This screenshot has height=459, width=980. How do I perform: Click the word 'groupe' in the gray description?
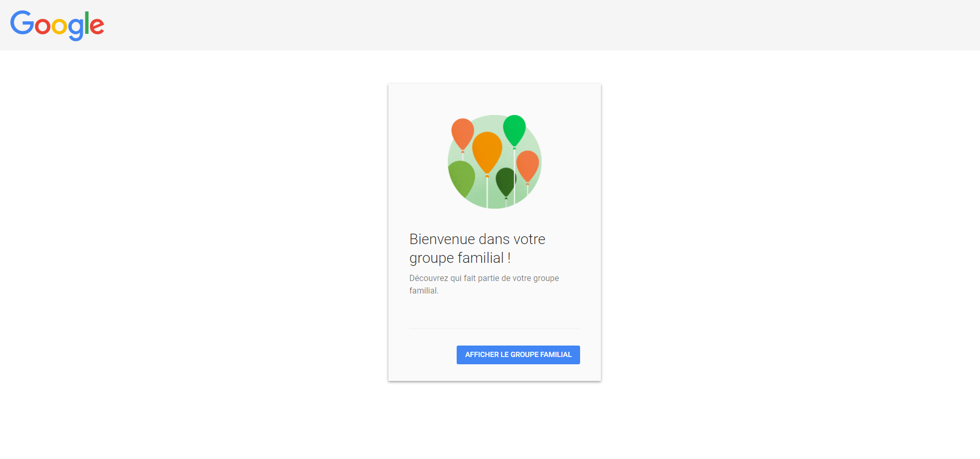(546, 278)
